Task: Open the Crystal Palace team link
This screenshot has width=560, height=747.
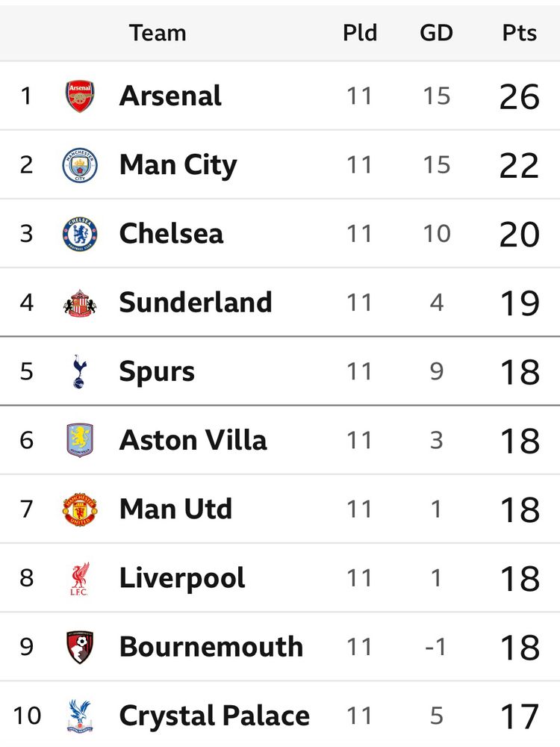Action: (x=214, y=716)
